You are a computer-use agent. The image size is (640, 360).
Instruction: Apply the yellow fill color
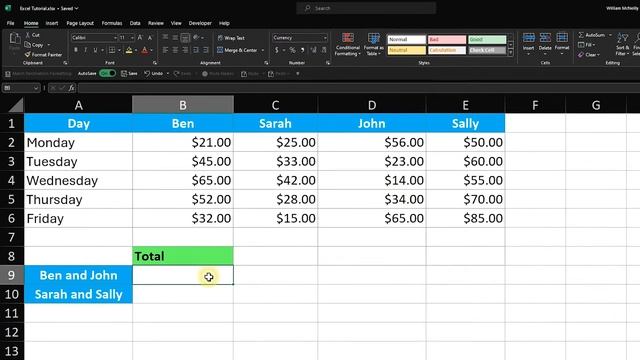click(x=129, y=50)
